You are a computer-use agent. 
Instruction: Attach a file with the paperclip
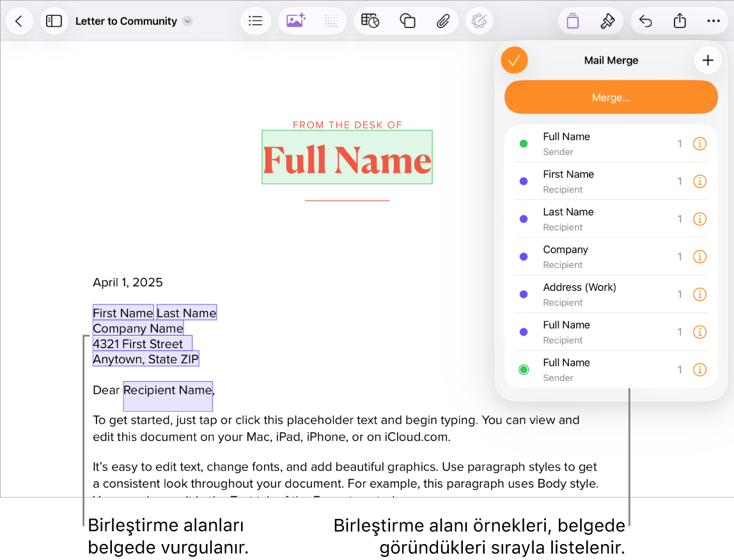[x=443, y=21]
